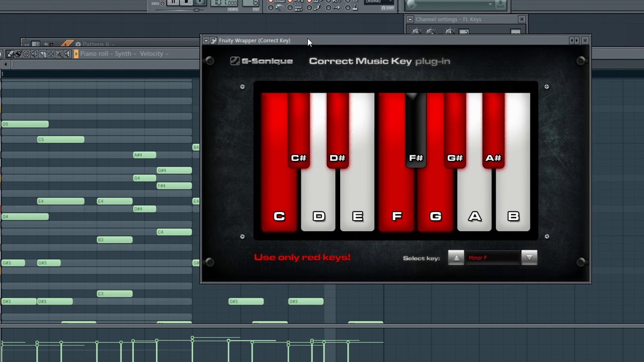644x362 pixels.
Task: Open the Channel settings - FL Keys menu arrow
Action: pos(410,20)
